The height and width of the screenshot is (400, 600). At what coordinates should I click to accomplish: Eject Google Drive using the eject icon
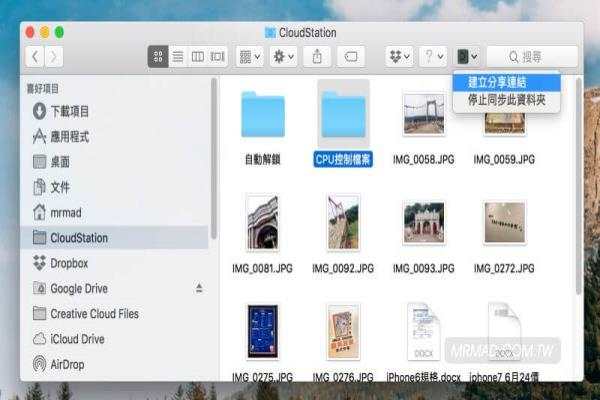(199, 288)
